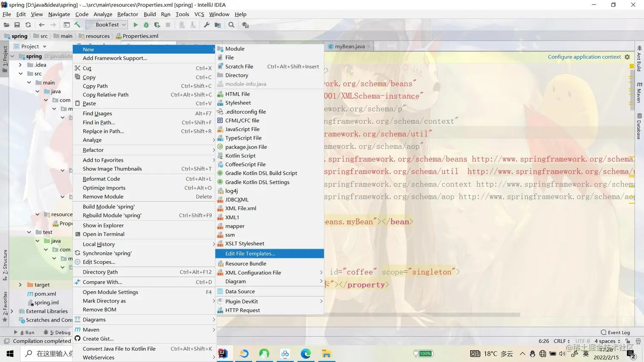The image size is (644, 362).
Task: Choose Edit File Templates... entry
Action: coord(270,254)
